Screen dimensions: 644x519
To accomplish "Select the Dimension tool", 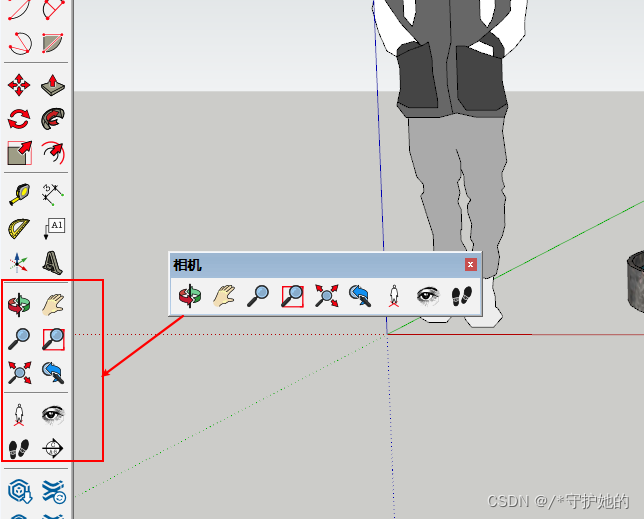I will click(53, 194).
